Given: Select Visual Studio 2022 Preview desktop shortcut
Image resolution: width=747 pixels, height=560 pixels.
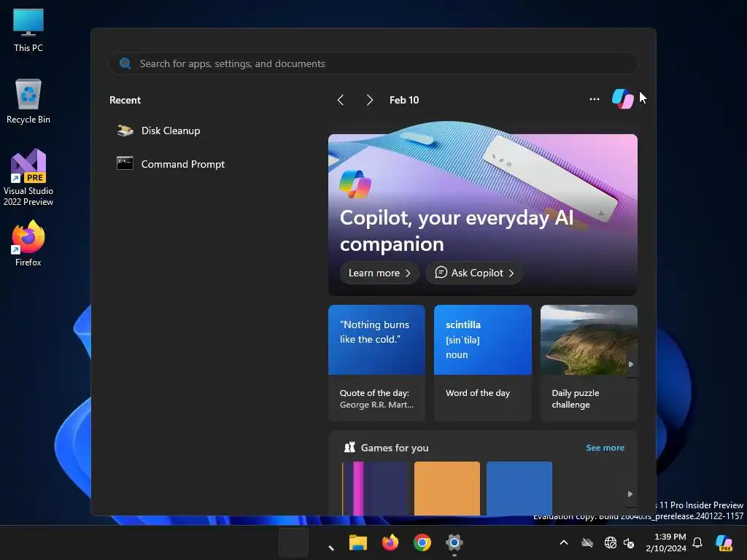Looking at the screenshot, I should pos(28,177).
